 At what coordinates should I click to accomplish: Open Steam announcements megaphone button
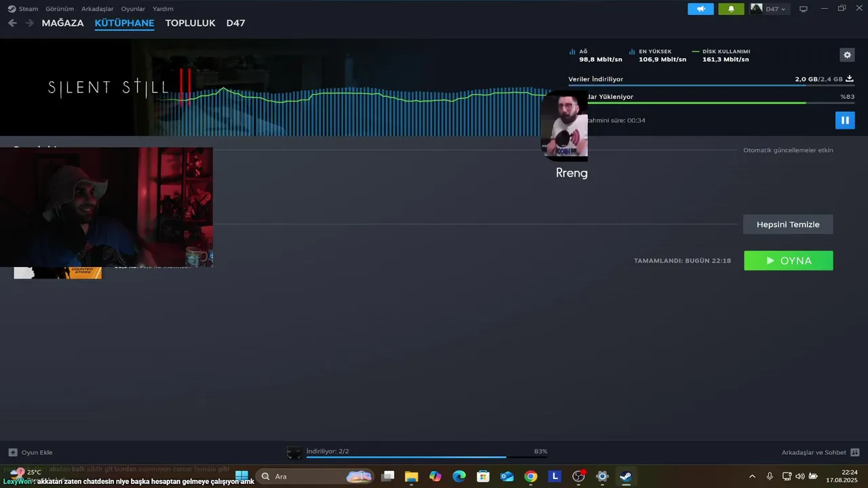coord(701,9)
